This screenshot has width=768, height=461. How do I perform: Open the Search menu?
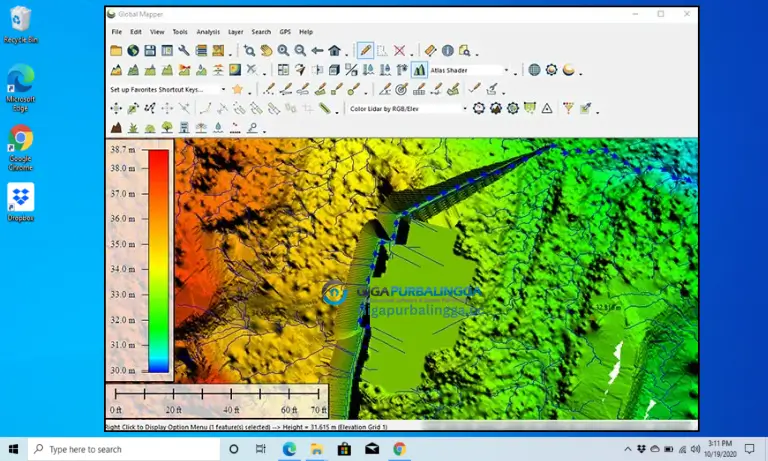[x=261, y=32]
